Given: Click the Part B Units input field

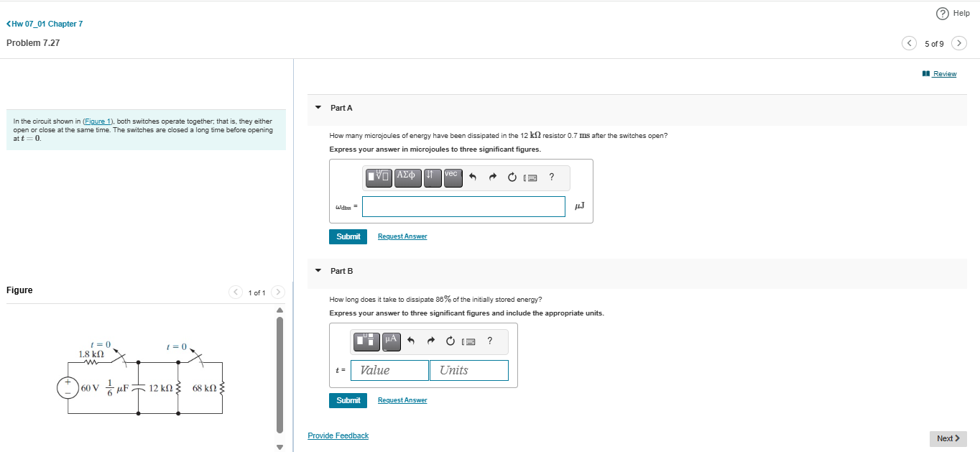Looking at the screenshot, I should (x=469, y=370).
